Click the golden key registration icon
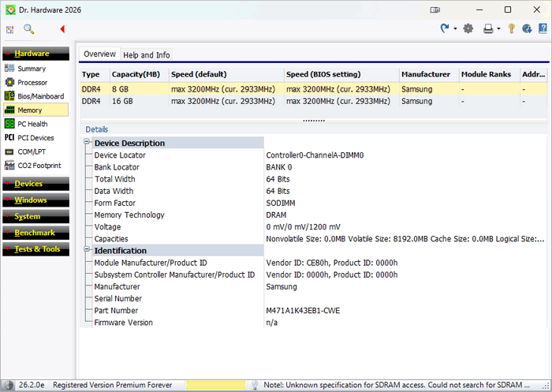 [511, 29]
